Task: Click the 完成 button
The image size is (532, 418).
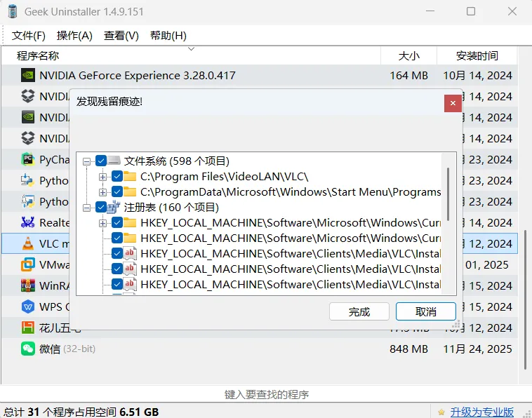Action: click(359, 311)
